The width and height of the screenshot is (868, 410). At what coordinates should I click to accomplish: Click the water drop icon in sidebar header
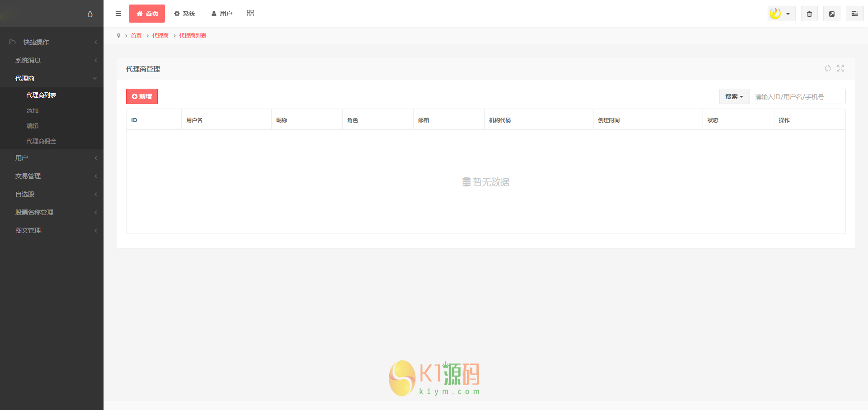click(90, 14)
